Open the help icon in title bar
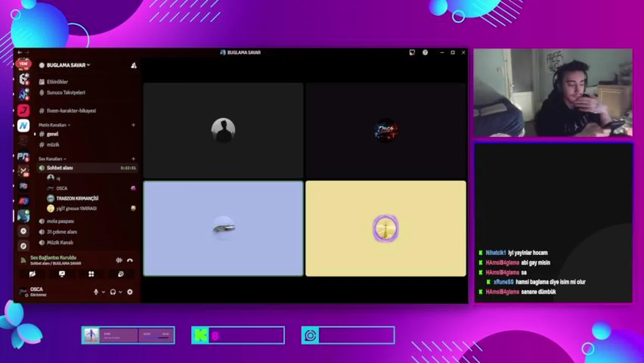 click(x=425, y=52)
